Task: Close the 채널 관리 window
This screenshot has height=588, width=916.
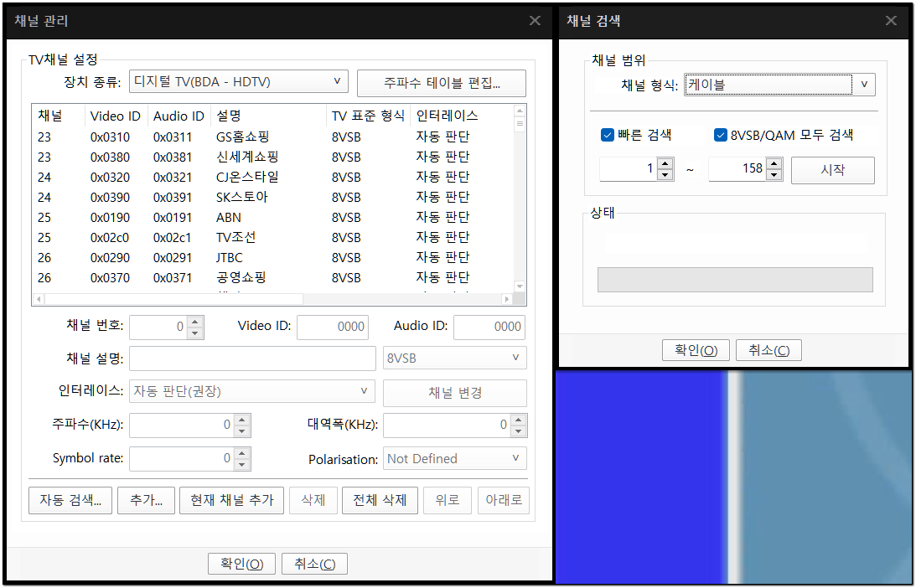Action: (x=535, y=21)
